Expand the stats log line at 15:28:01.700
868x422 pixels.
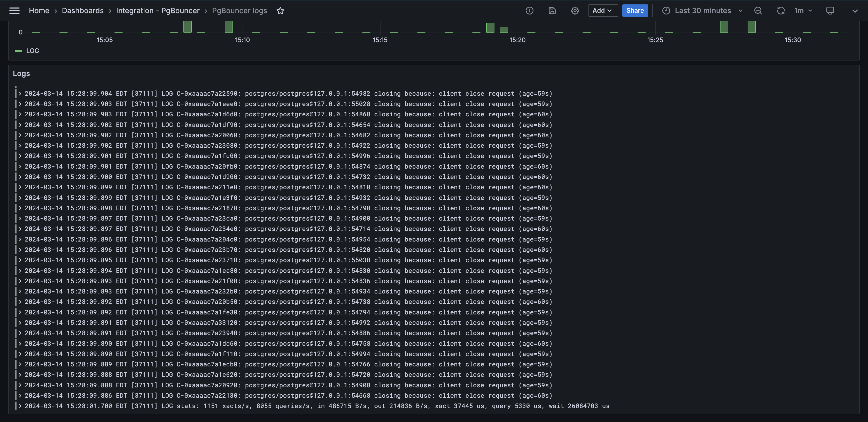(x=20, y=406)
